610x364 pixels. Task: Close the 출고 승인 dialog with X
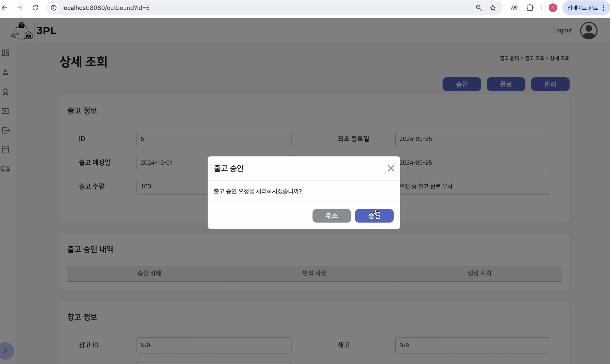391,168
